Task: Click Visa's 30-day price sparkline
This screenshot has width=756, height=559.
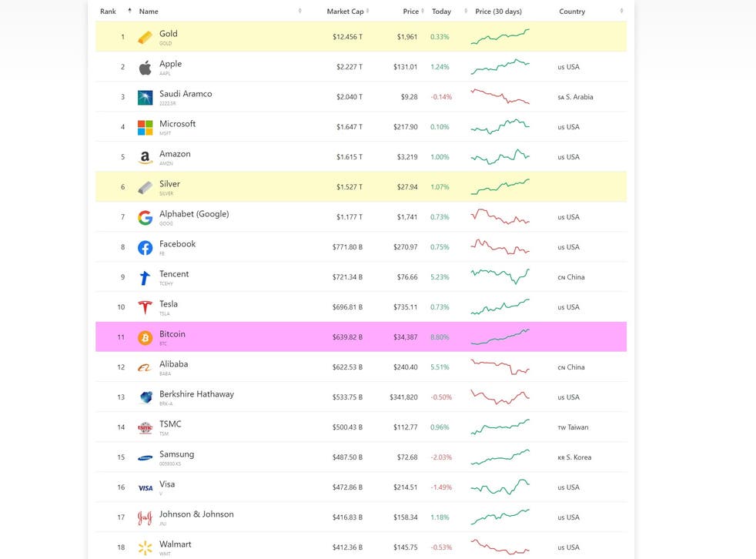Action: 500,487
